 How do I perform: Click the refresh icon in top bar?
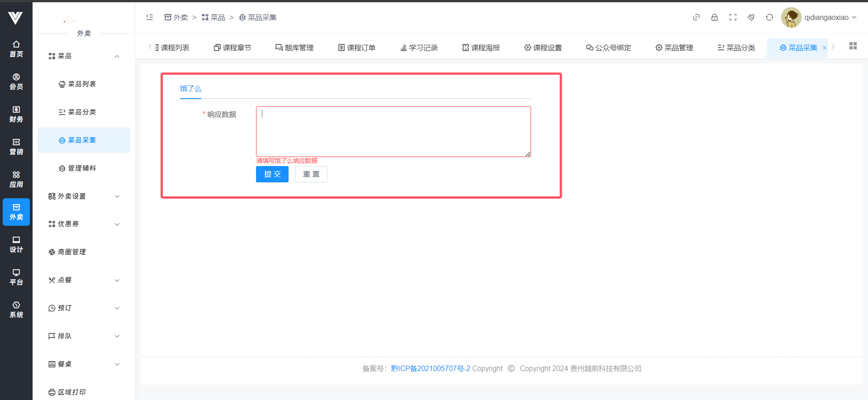(x=769, y=17)
